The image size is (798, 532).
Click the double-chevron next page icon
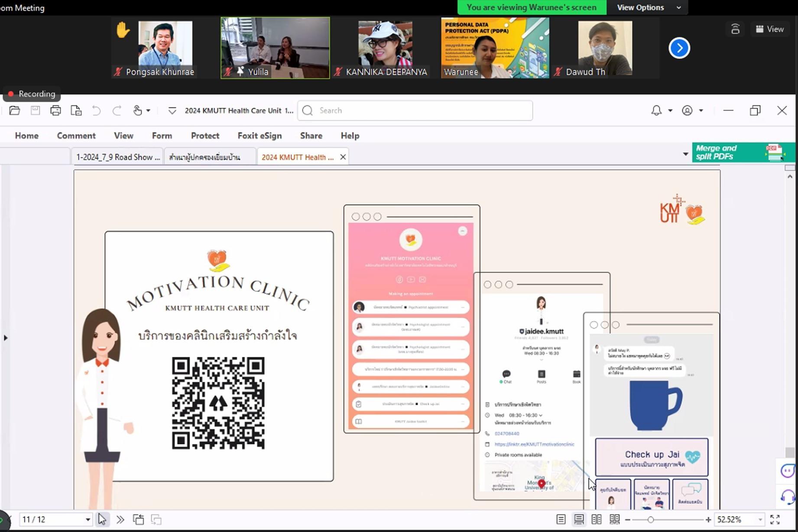point(120,519)
